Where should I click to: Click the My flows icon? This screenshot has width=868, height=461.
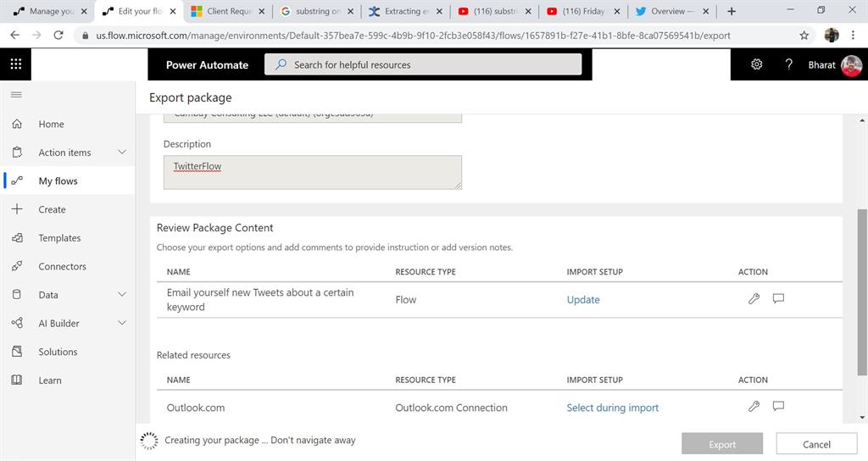point(17,181)
